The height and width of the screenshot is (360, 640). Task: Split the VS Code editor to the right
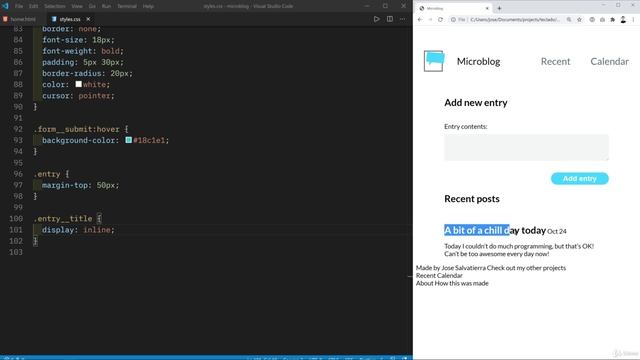point(390,19)
